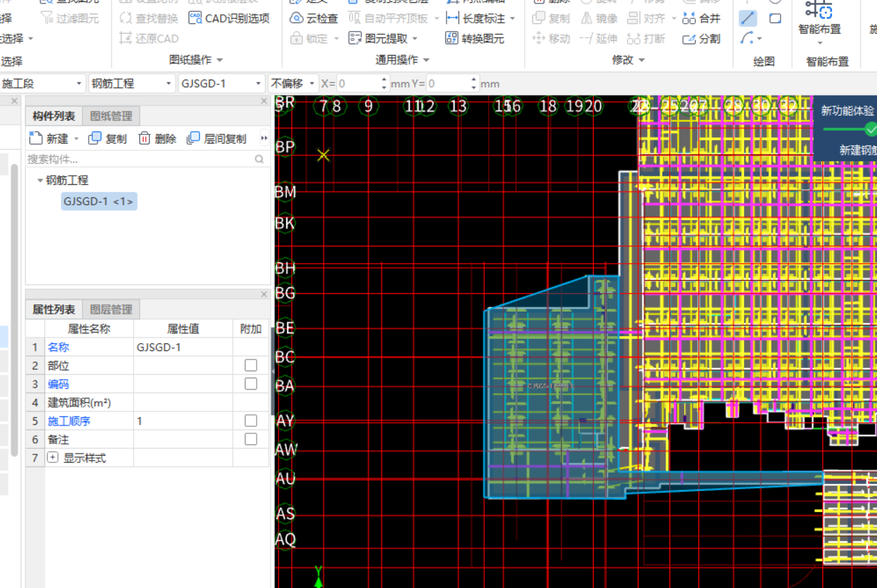Click 删除 trash icon in component list

pyautogui.click(x=145, y=139)
